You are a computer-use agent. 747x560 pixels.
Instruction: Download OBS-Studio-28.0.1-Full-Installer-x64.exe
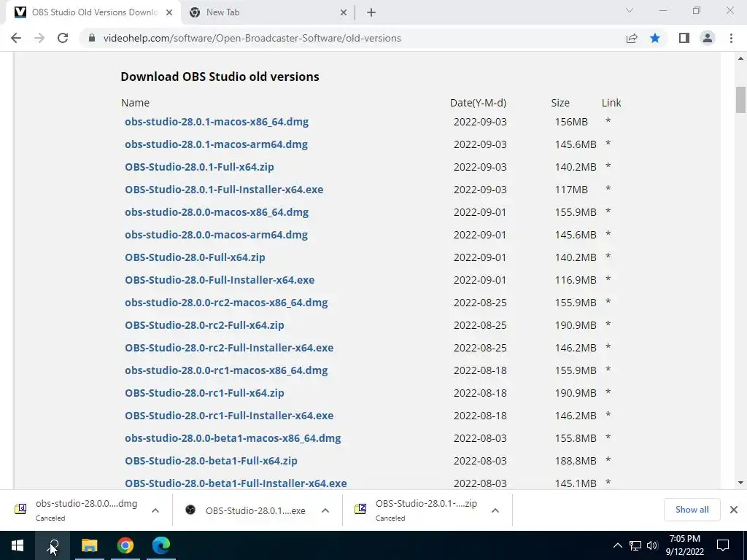[224, 190]
